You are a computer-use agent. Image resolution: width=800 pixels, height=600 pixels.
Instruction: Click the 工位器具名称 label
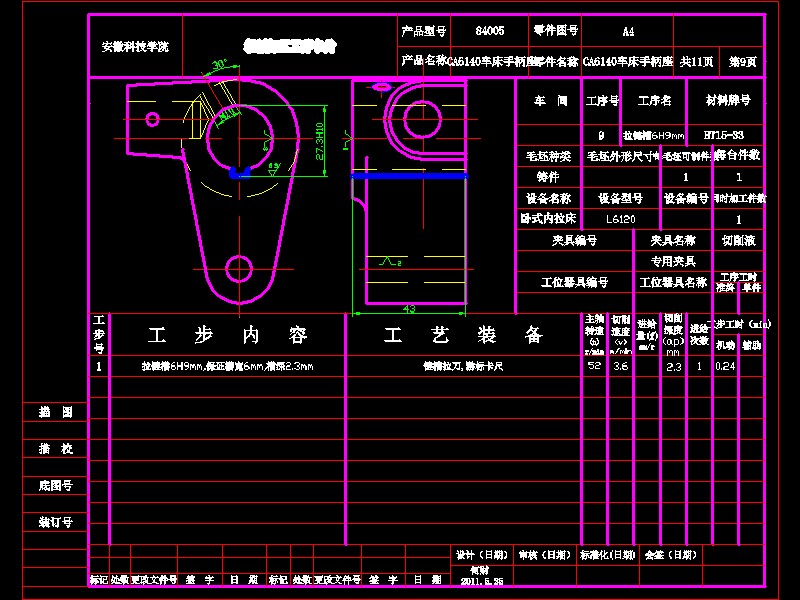pos(673,282)
